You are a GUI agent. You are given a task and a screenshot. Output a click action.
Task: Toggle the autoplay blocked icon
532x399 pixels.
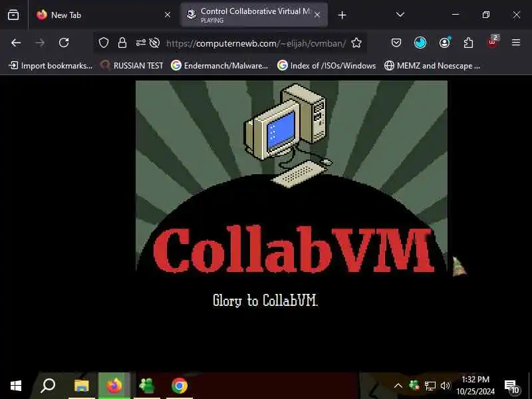[154, 43]
